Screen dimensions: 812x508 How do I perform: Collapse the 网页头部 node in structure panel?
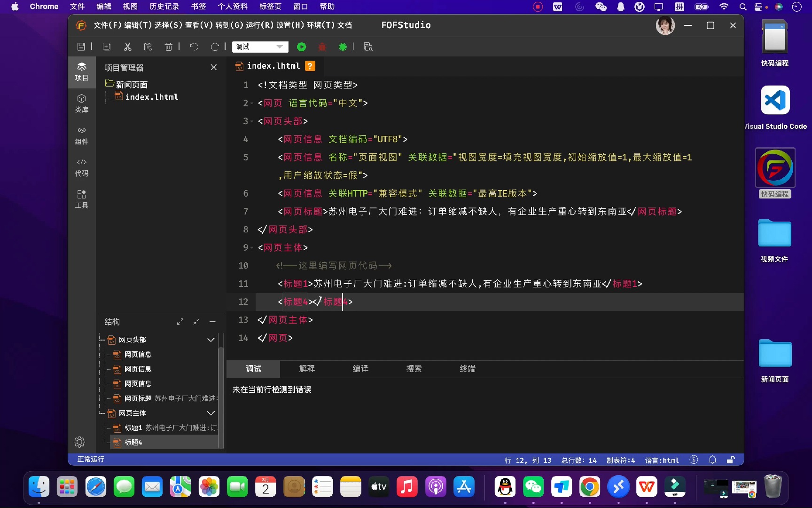(211, 340)
